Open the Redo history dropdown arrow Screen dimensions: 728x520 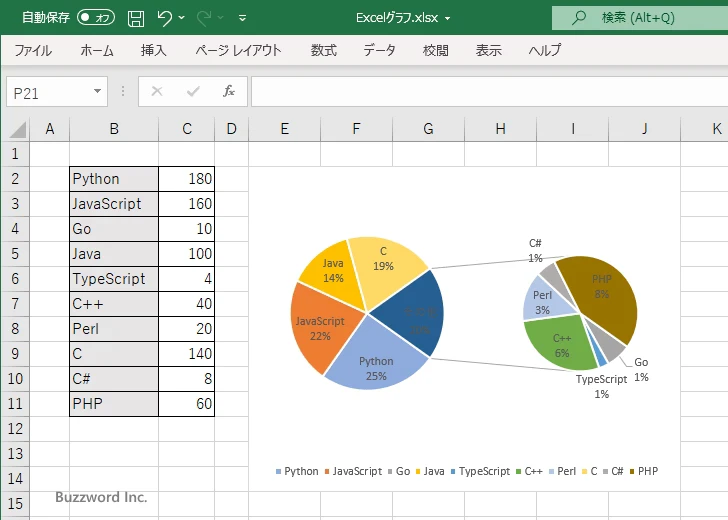221,18
